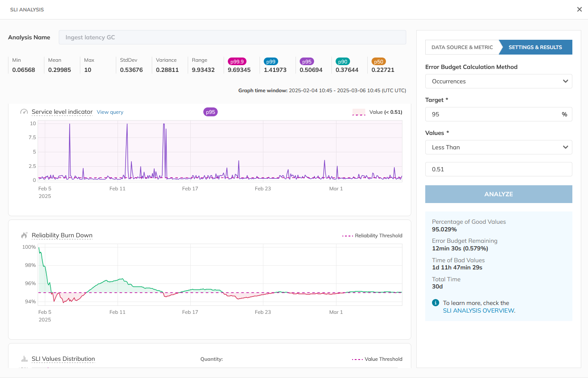Open the View query link
588x379 pixels.
(110, 112)
